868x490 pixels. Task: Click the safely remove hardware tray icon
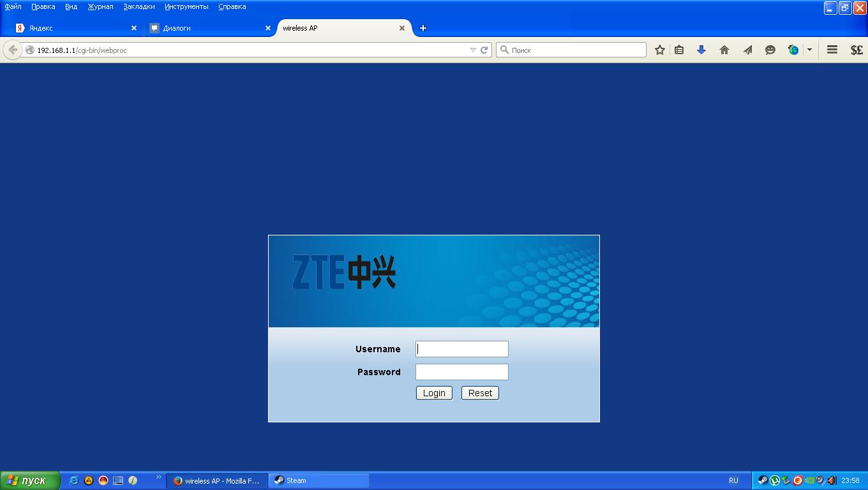pyautogui.click(x=786, y=480)
